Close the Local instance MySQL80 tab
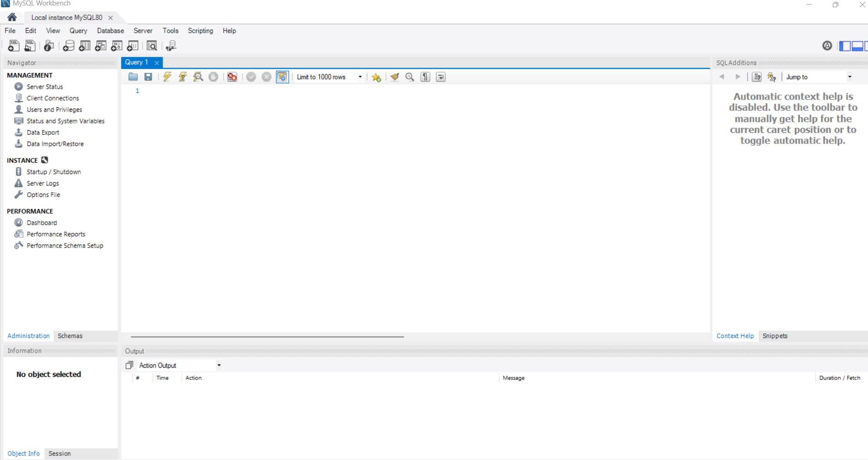 click(111, 18)
